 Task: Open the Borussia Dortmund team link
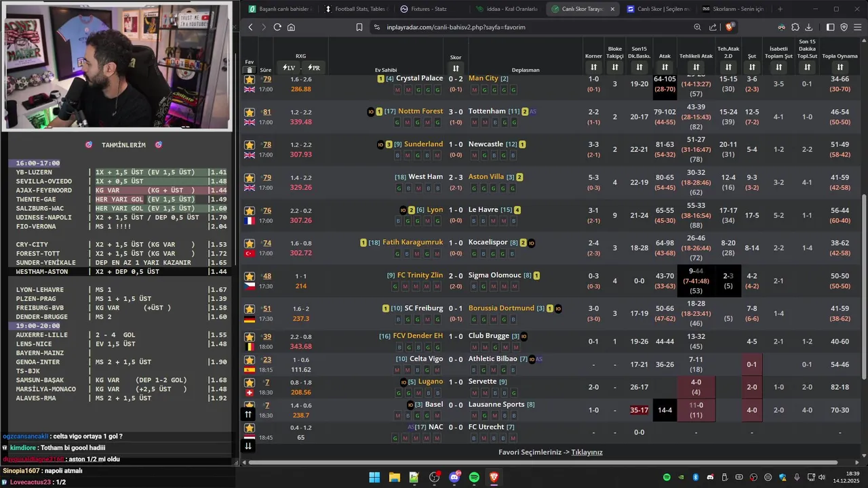[x=501, y=308]
